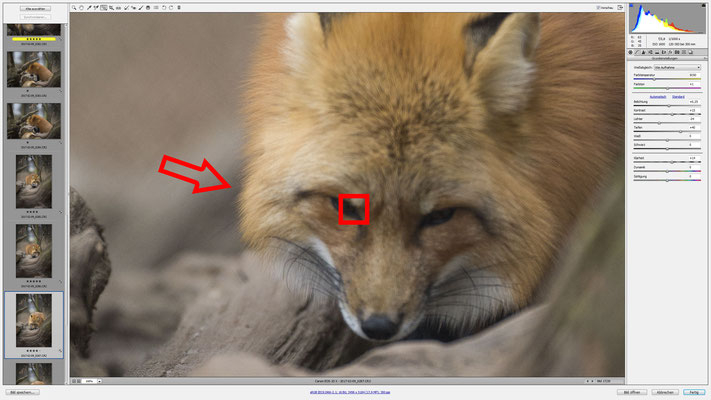This screenshot has height=400, width=711.
Task: Click the Standard link
Action: [x=678, y=97]
